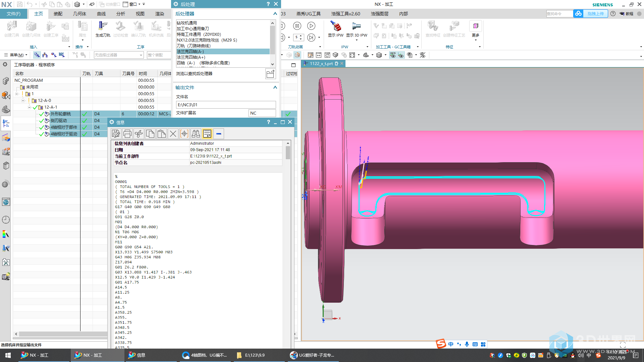
Task: Click paste icon in 信息 window toolbar
Action: click(x=161, y=134)
